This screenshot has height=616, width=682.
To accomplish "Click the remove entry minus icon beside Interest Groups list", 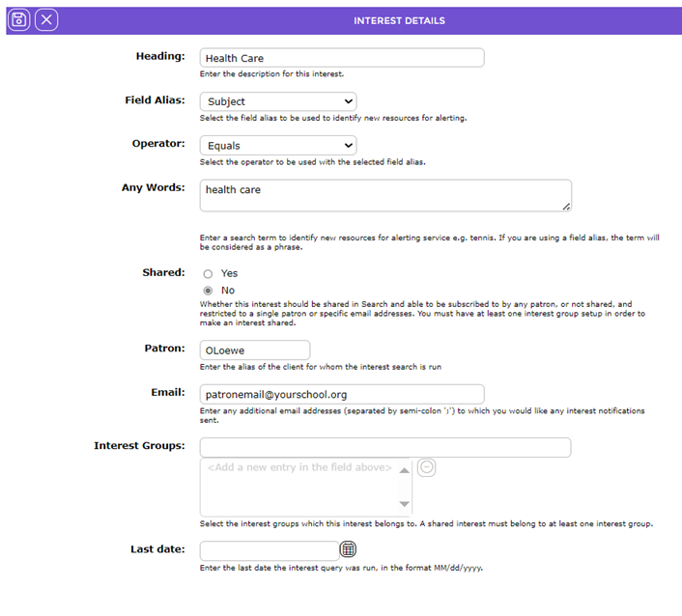I will pyautogui.click(x=427, y=467).
